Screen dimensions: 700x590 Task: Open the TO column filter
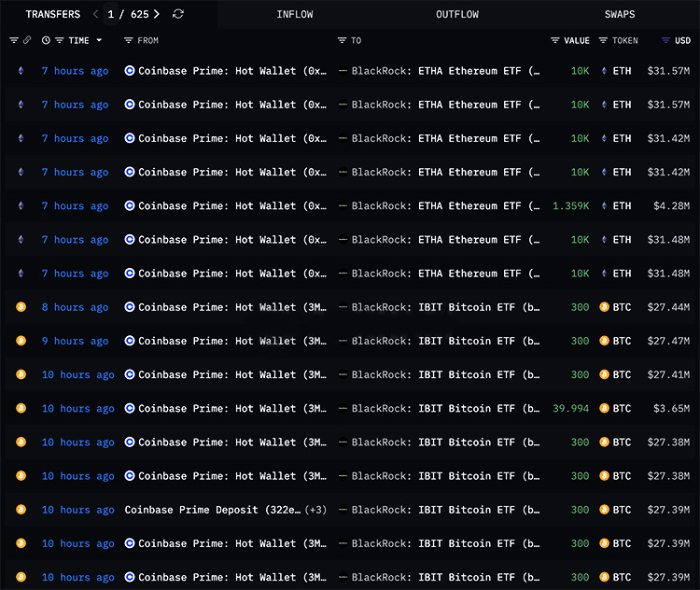(343, 40)
